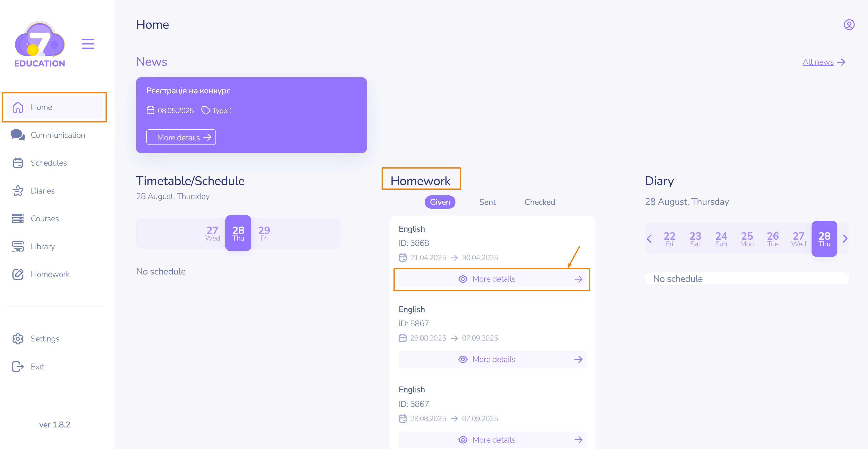Click the Exit logout icon
The image size is (868, 449).
[x=17, y=366]
